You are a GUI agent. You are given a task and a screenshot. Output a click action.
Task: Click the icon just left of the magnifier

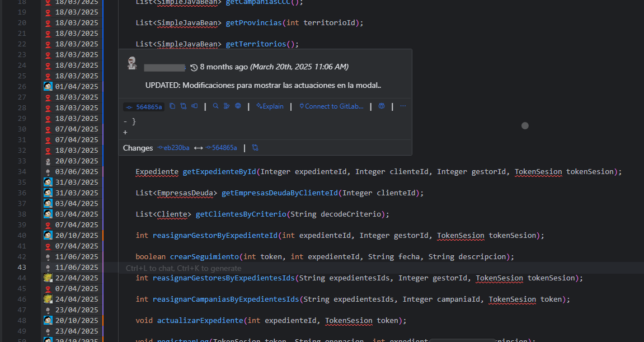[x=195, y=106]
